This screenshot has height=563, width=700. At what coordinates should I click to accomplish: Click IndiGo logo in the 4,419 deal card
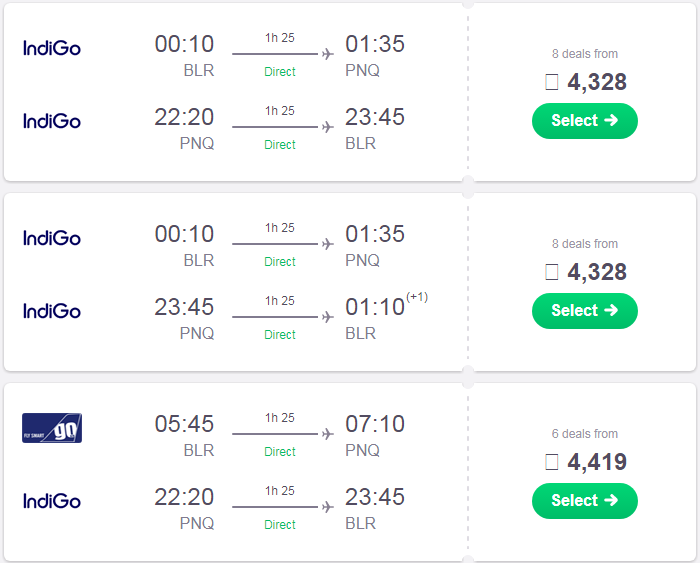(52, 501)
